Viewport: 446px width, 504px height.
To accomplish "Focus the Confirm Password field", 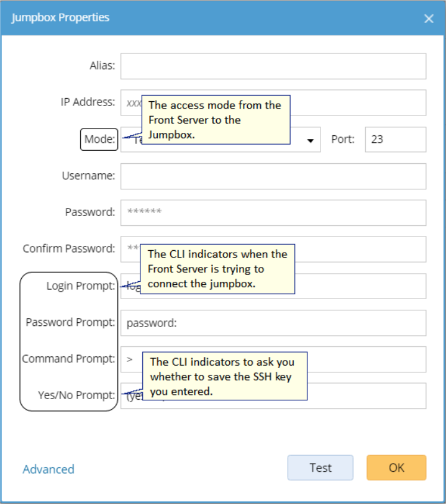I will tap(360, 249).
